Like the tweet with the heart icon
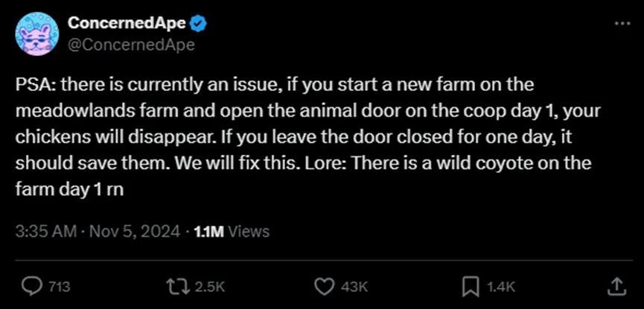This screenshot has width=644, height=309. (324, 286)
